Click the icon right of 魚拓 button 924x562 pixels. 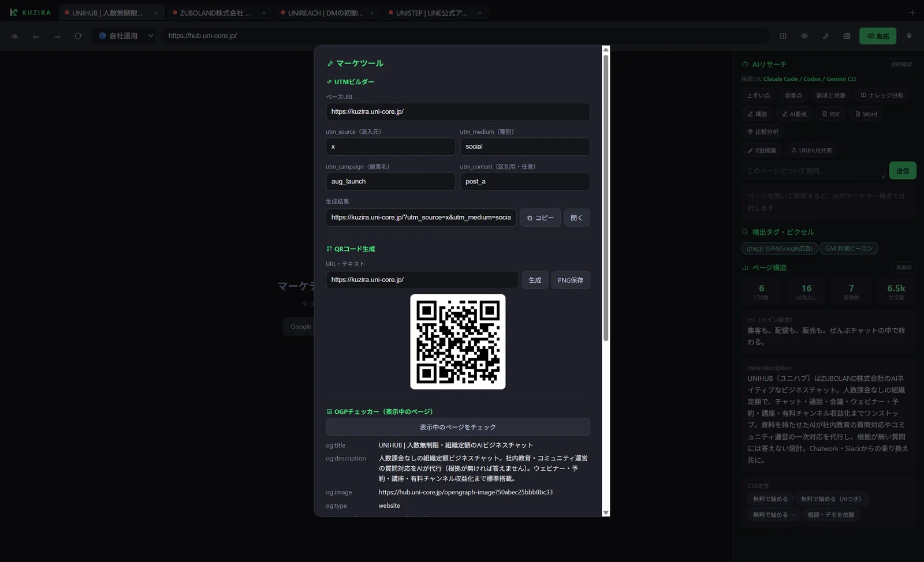tap(909, 36)
